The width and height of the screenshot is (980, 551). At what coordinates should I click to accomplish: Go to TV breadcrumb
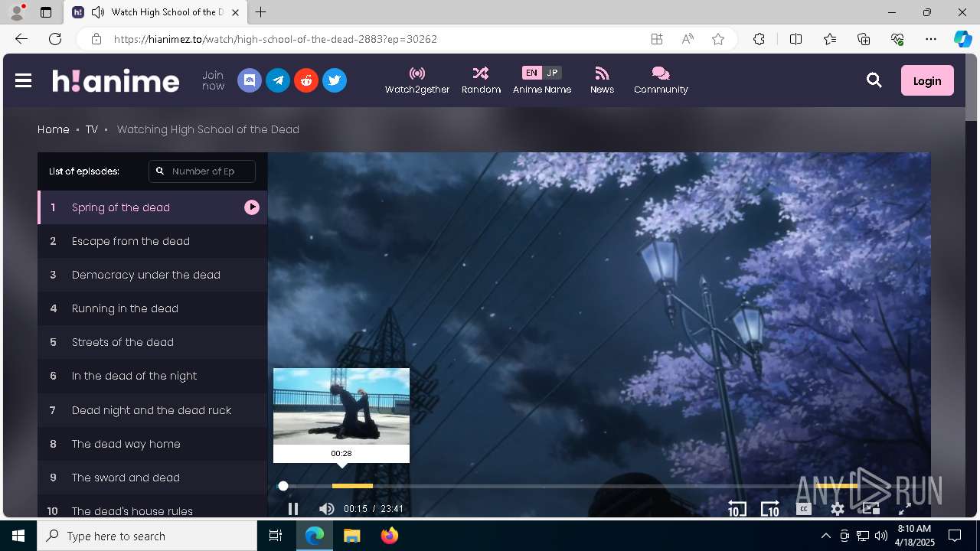(92, 129)
